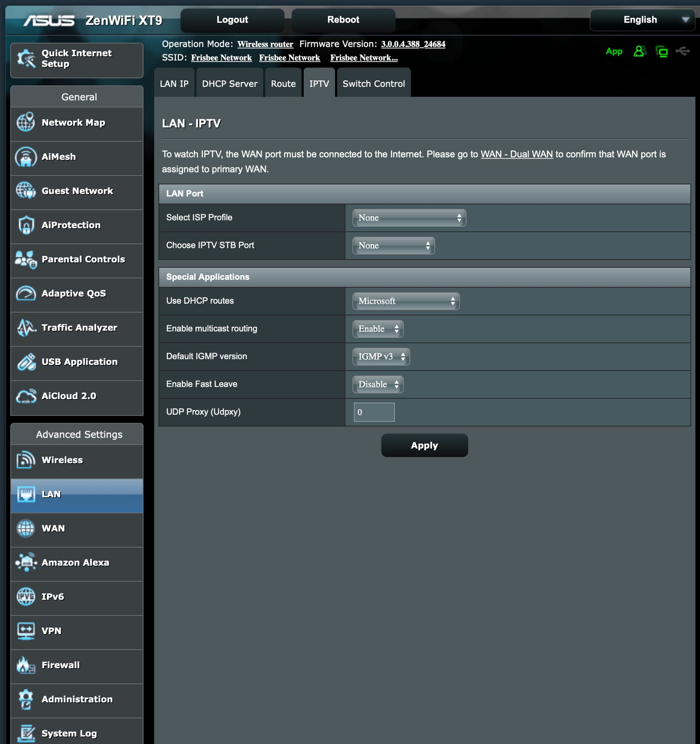700x744 pixels.
Task: Click the WAN globe icon
Action: (x=26, y=528)
